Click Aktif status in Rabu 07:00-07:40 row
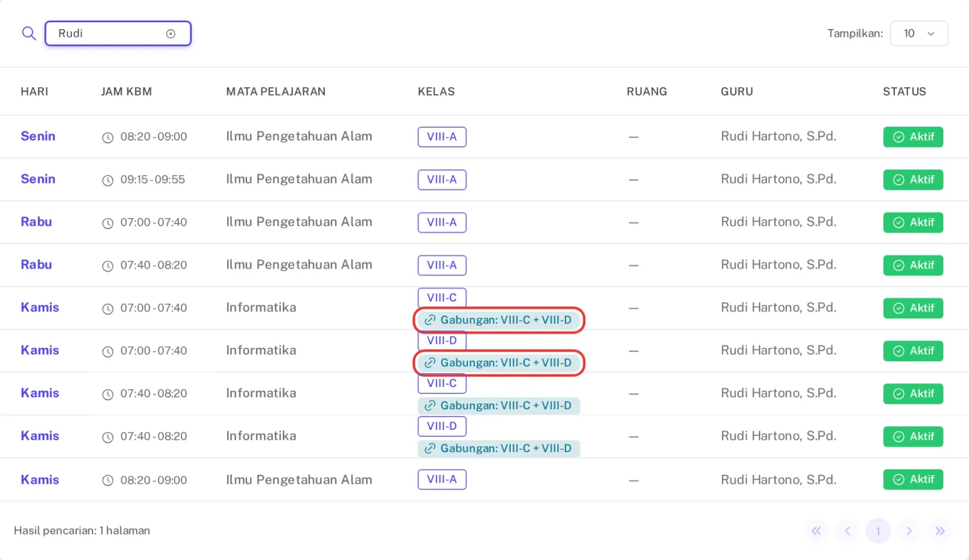 point(913,223)
